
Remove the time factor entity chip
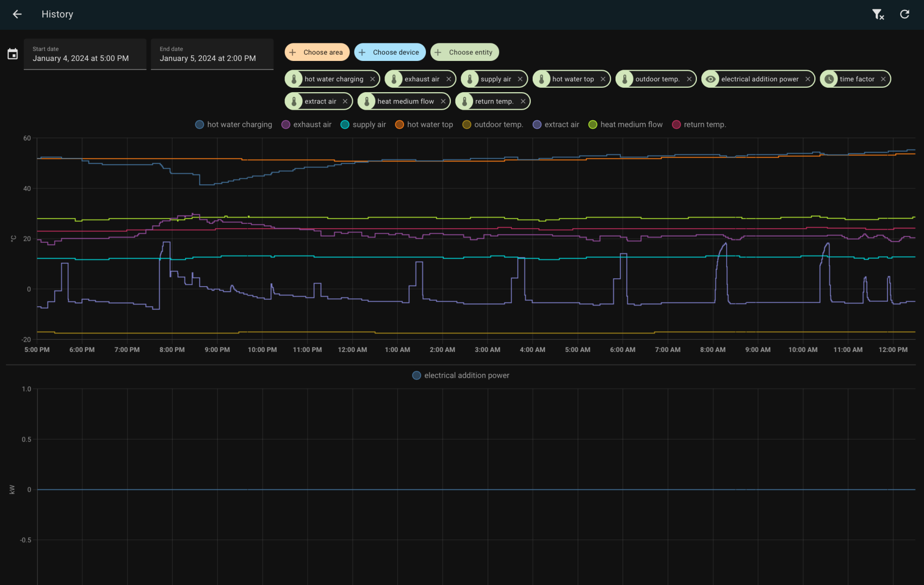(883, 79)
